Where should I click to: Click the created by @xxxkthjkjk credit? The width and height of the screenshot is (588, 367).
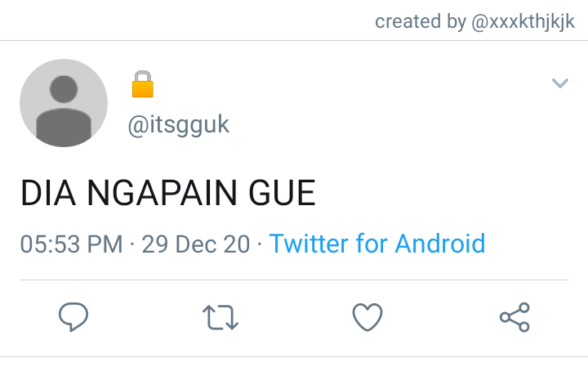coord(474,21)
